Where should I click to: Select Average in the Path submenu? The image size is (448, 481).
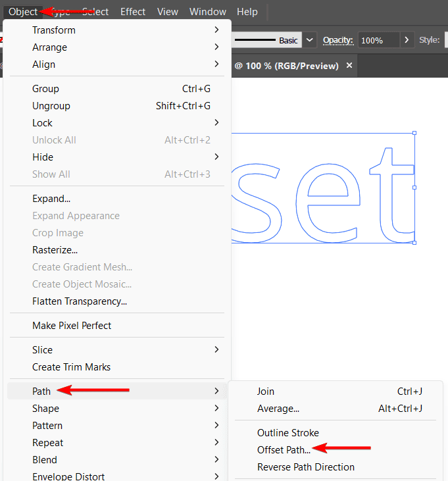coord(278,409)
